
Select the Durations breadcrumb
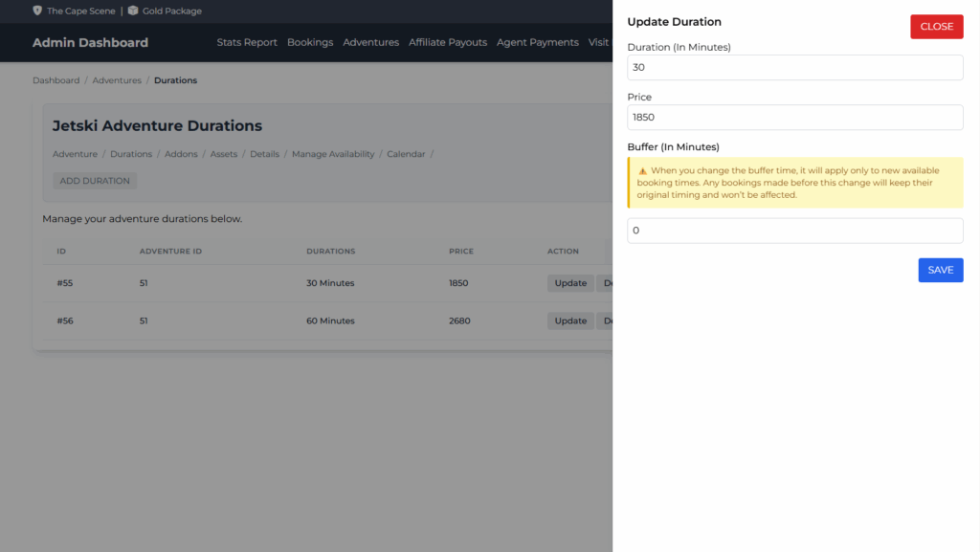176,80
